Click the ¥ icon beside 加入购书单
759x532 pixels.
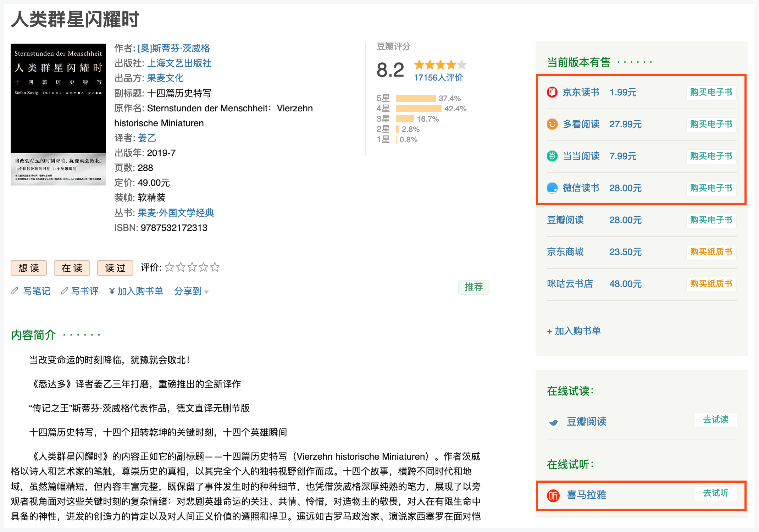click(x=112, y=291)
